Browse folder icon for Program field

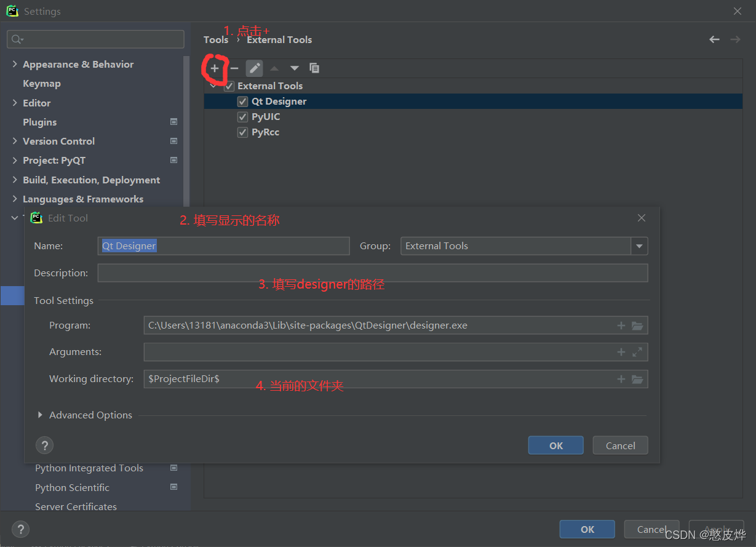pos(637,325)
